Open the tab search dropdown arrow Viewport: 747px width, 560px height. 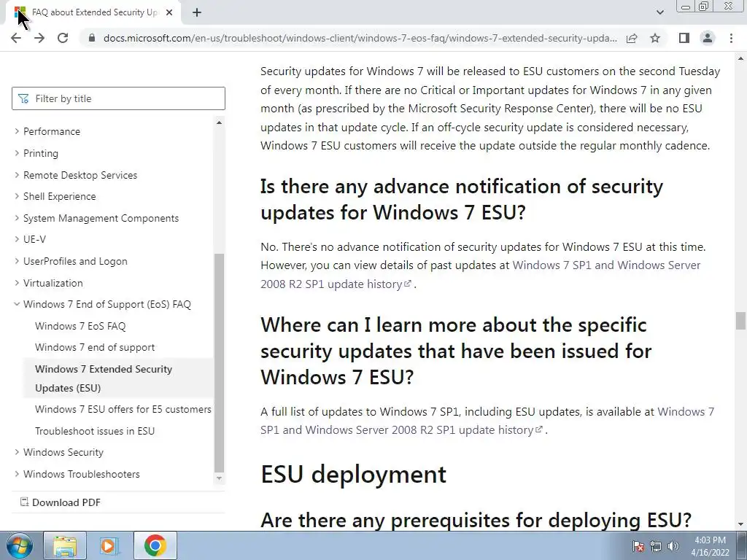point(659,12)
